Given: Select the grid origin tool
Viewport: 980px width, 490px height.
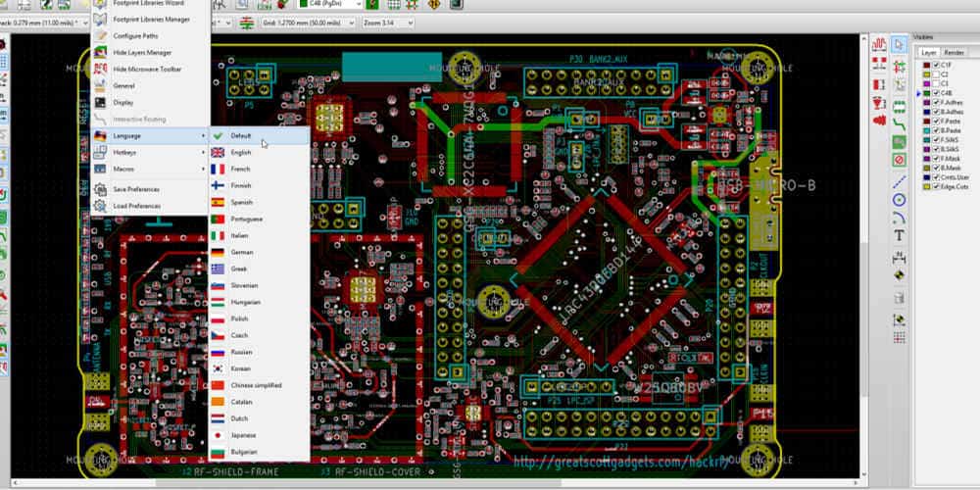Looking at the screenshot, I should (x=899, y=337).
